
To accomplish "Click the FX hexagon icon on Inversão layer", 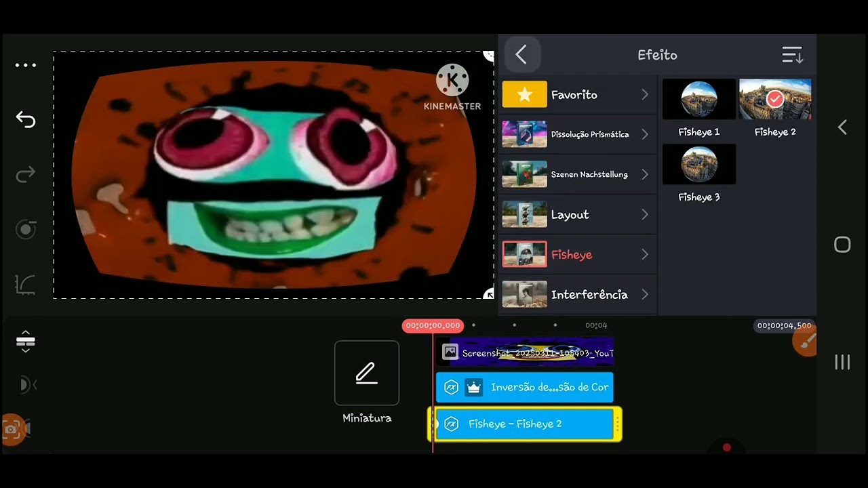I will [451, 387].
